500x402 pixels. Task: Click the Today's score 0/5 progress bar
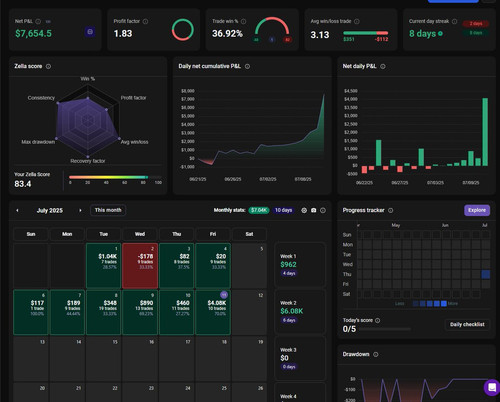[385, 329]
